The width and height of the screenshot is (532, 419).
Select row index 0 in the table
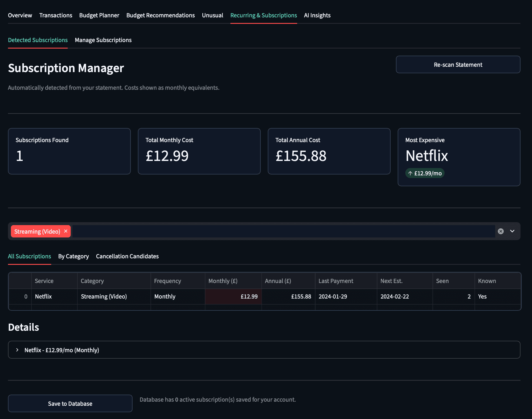[x=20, y=297]
